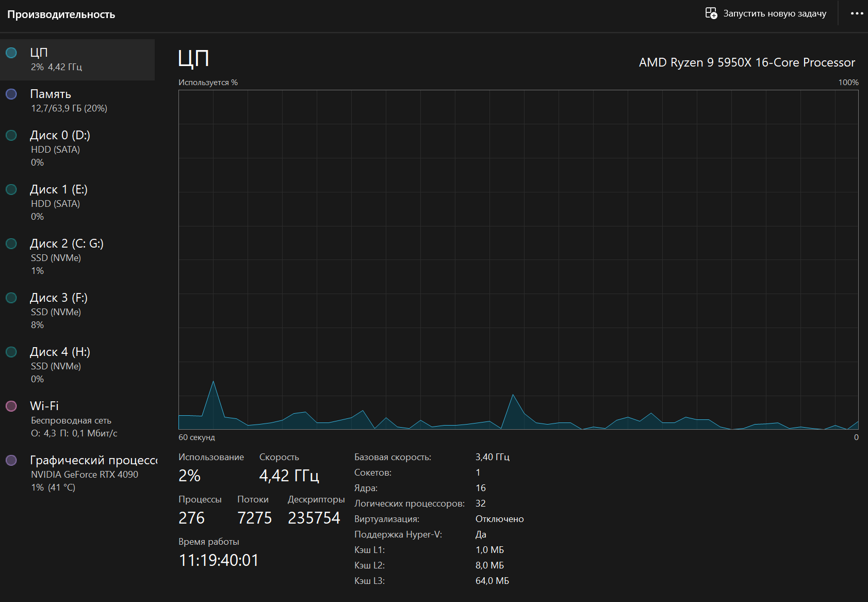Open Диск 0 (D:) performance view
This screenshot has width=868, height=602.
77,149
